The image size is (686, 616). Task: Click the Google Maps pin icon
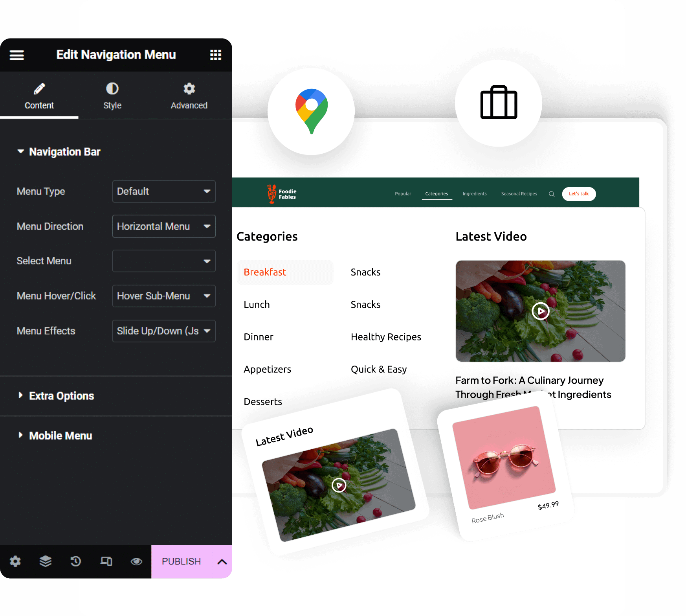pyautogui.click(x=311, y=111)
